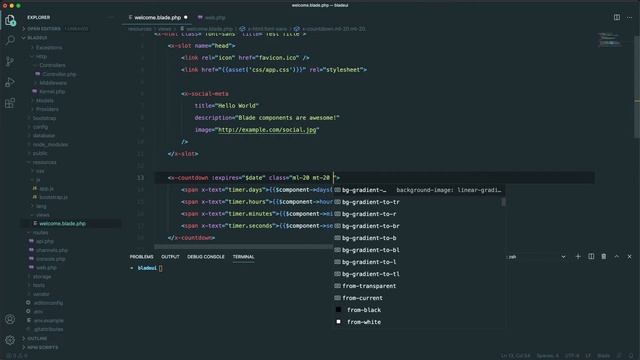Click the editor minimap preview
The image size is (640, 360).
tap(611, 40)
